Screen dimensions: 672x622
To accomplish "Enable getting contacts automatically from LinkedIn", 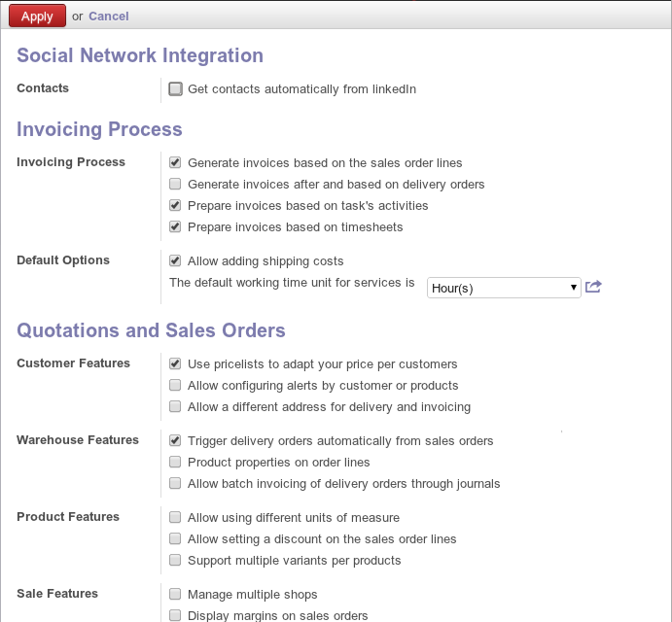I will tap(175, 89).
